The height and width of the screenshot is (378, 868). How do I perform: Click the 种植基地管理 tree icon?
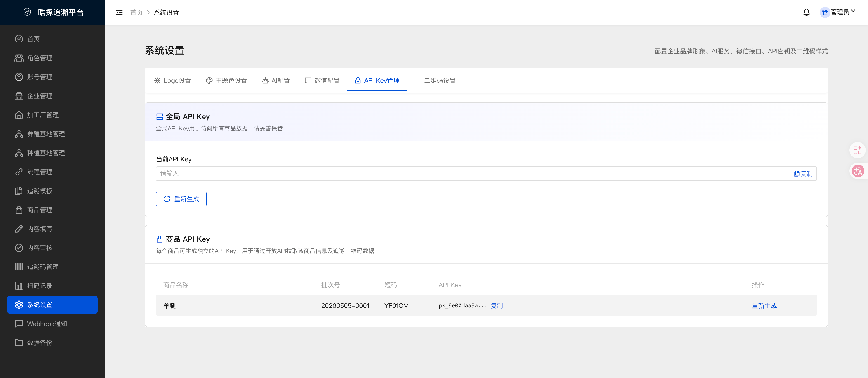(19, 153)
